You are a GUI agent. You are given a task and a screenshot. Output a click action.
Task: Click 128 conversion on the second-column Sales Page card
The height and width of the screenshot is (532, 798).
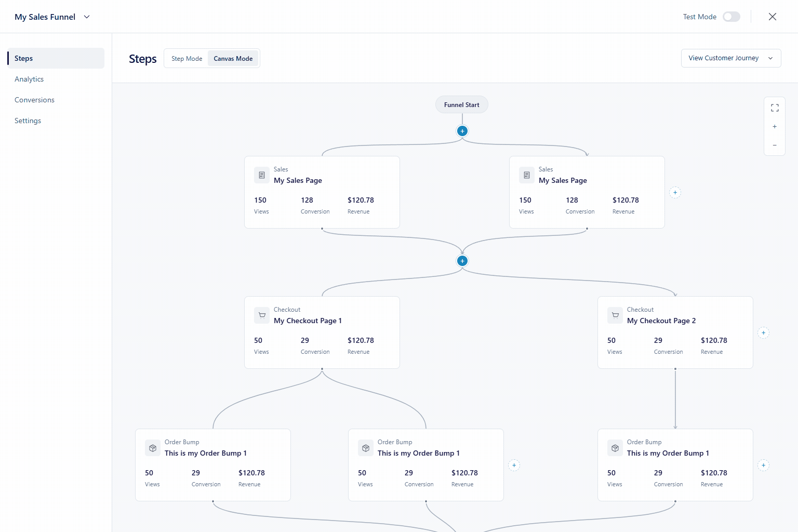572,200
